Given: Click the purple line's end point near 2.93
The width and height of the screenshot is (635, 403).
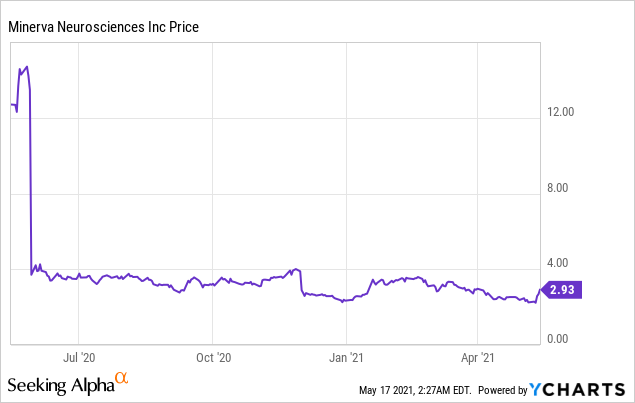Looking at the screenshot, I should (x=540, y=291).
